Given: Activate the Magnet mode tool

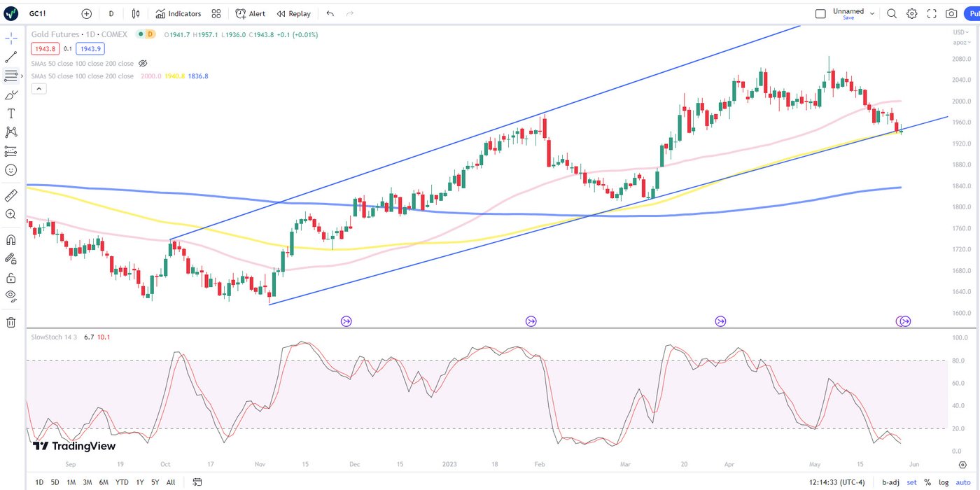Looking at the screenshot, I should tap(10, 240).
